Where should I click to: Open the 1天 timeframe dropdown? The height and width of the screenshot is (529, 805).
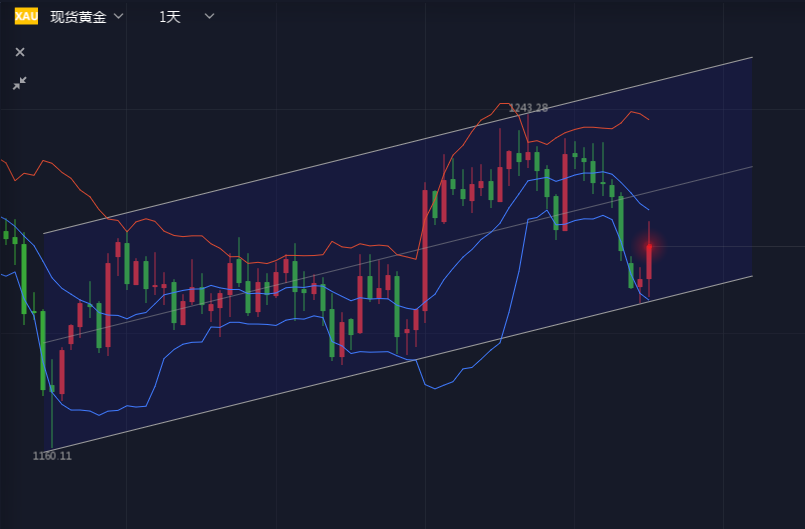tap(186, 17)
